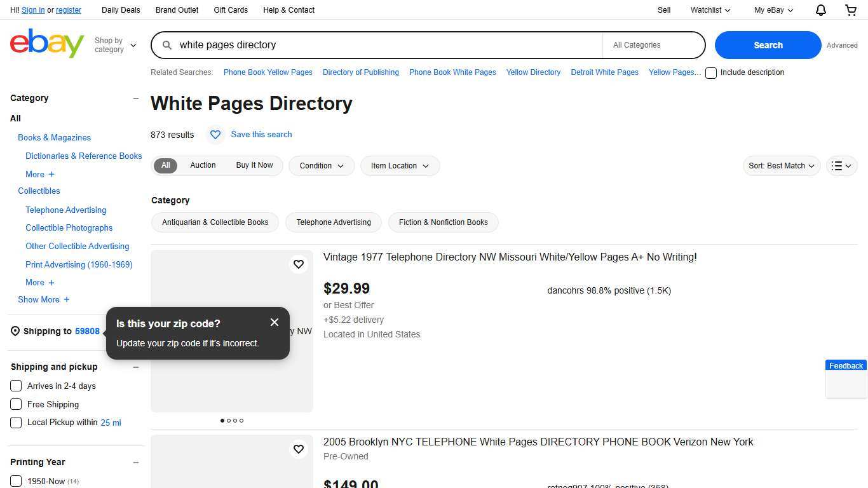Click the Save this search link

tap(261, 134)
